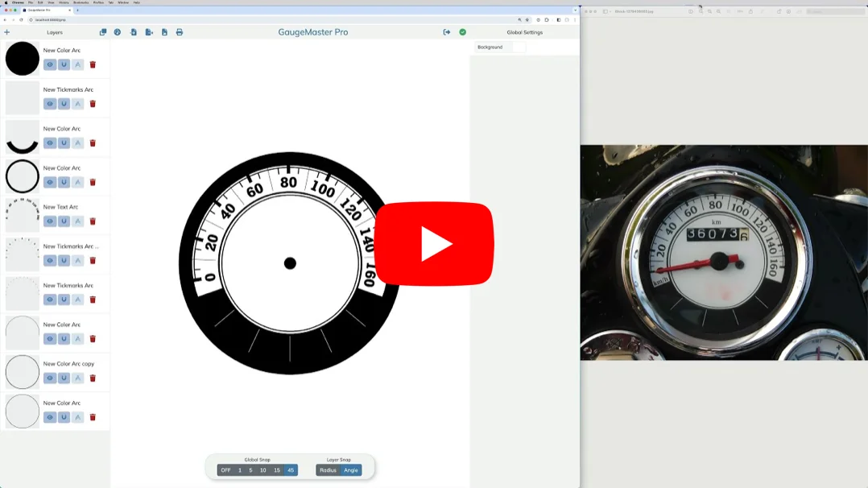Image resolution: width=868 pixels, height=488 pixels.
Task: Toggle Layer Snap Radius
Action: coord(328,470)
